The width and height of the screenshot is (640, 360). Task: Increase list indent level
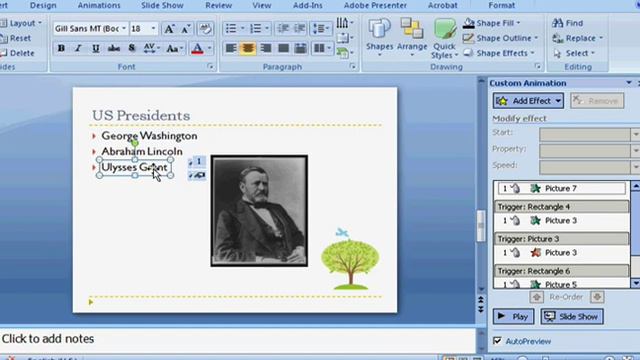(x=300, y=29)
